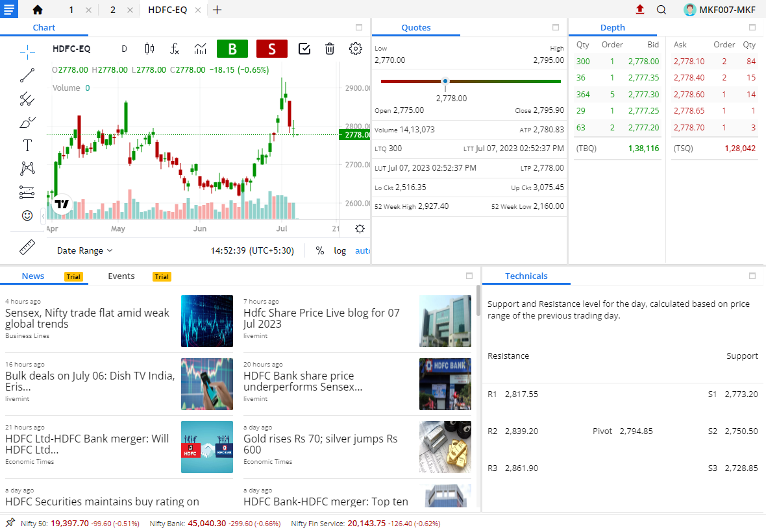
Task: Read 'Bulk deals on July 06' article
Action: click(x=90, y=381)
